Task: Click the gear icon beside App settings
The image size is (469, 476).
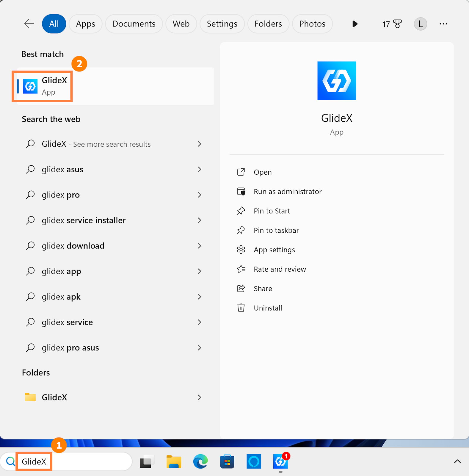Action: [241, 250]
